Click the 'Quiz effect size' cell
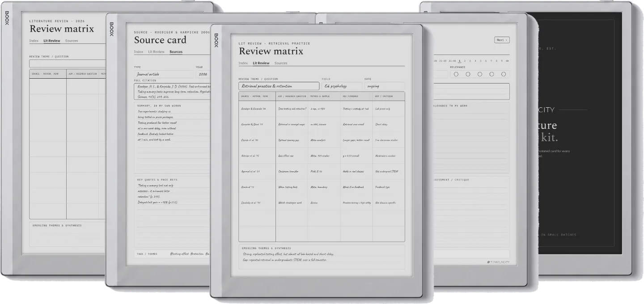The height and width of the screenshot is (304, 644). pyautogui.click(x=292, y=156)
